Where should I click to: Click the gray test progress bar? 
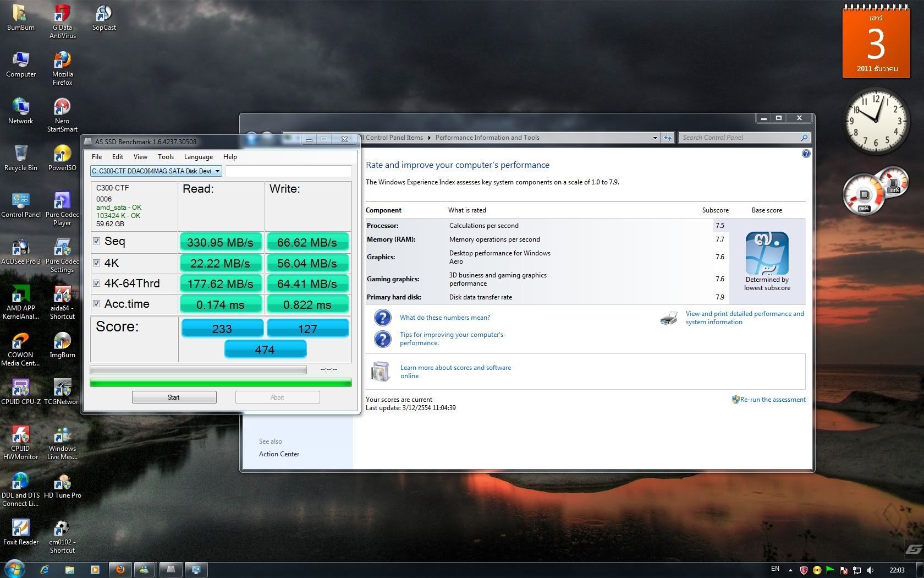[x=198, y=370]
